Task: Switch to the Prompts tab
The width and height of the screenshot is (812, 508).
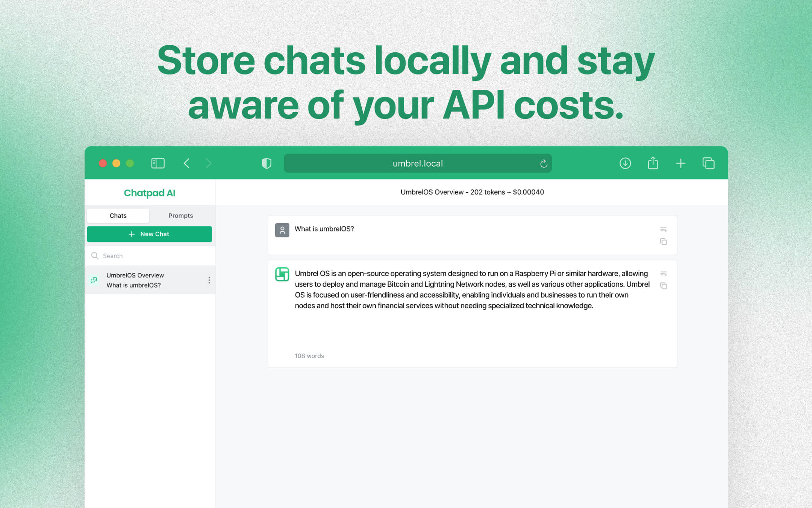Action: pyautogui.click(x=181, y=215)
